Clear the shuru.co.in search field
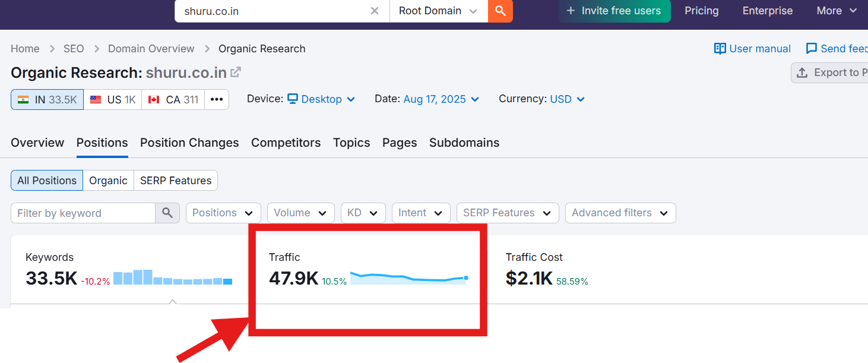868x363 pixels. click(375, 11)
